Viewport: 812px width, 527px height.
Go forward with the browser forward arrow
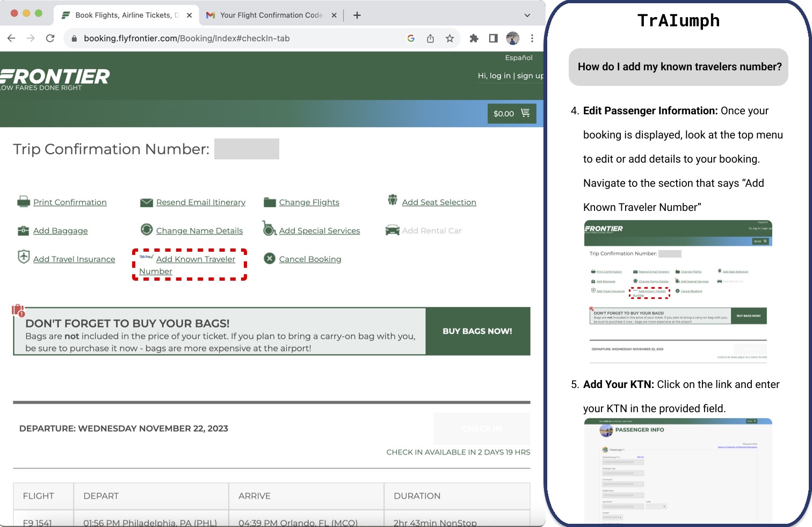(31, 38)
